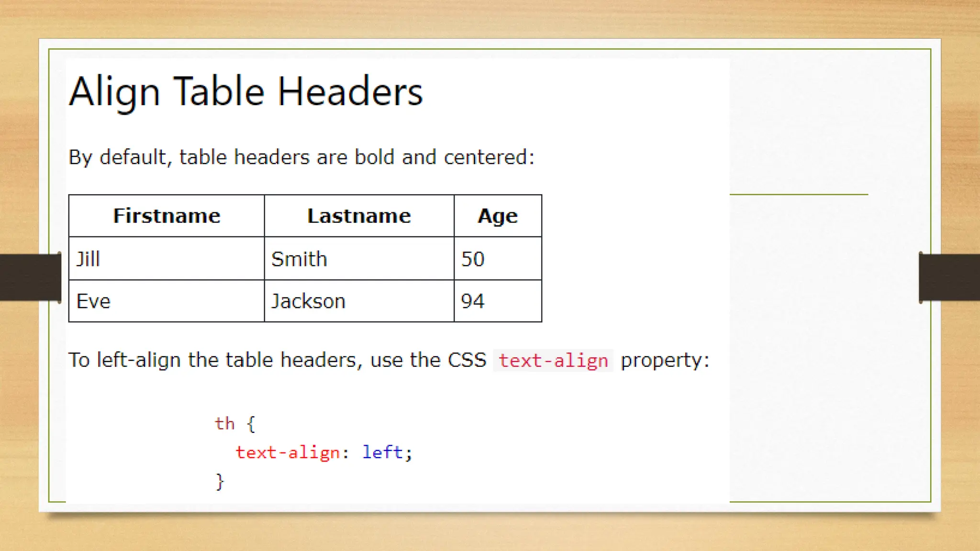Click the 'To left-align the table headers' sentence
Screen dimensions: 980x551
click(x=277, y=360)
